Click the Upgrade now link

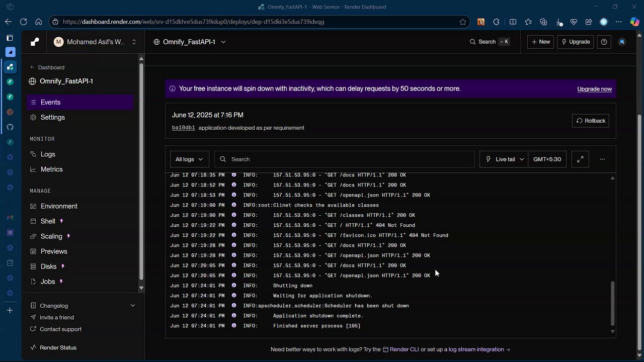[x=594, y=89]
